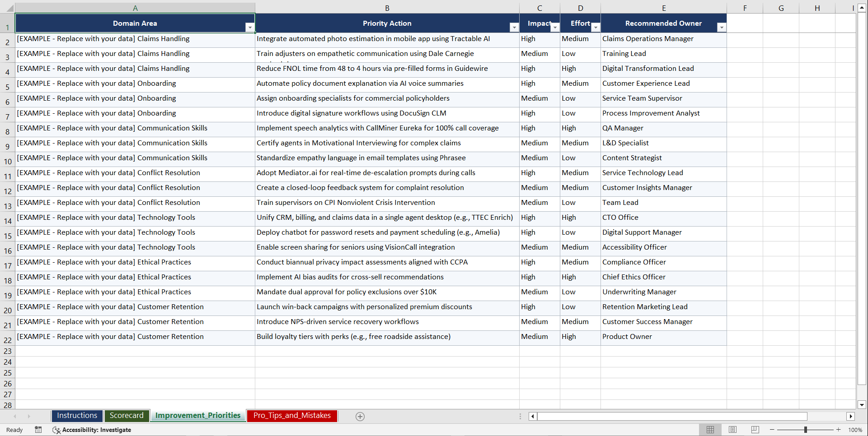868x436 pixels.
Task: Zoom out with the minus icon
Action: click(772, 429)
